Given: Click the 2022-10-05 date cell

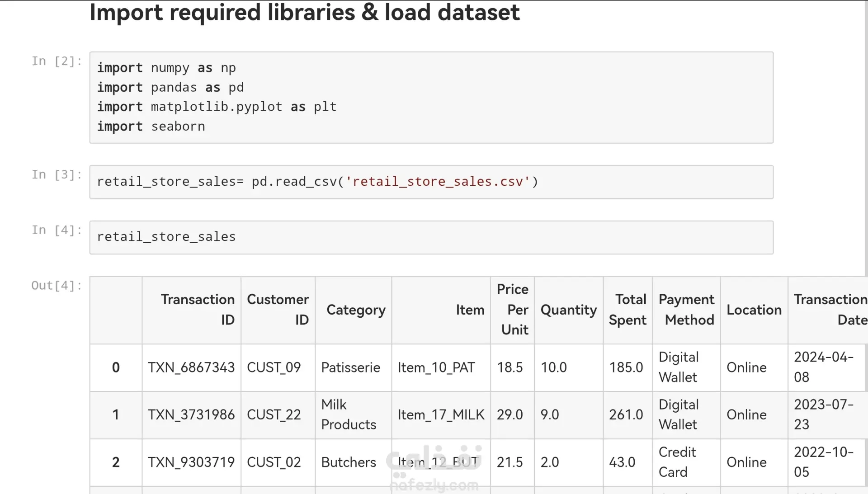Looking at the screenshot, I should click(828, 462).
